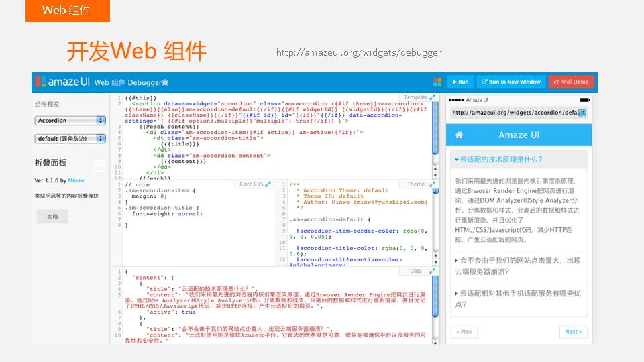Click the preview URL address field
Viewport: 644px width, 362px height.
[514, 113]
